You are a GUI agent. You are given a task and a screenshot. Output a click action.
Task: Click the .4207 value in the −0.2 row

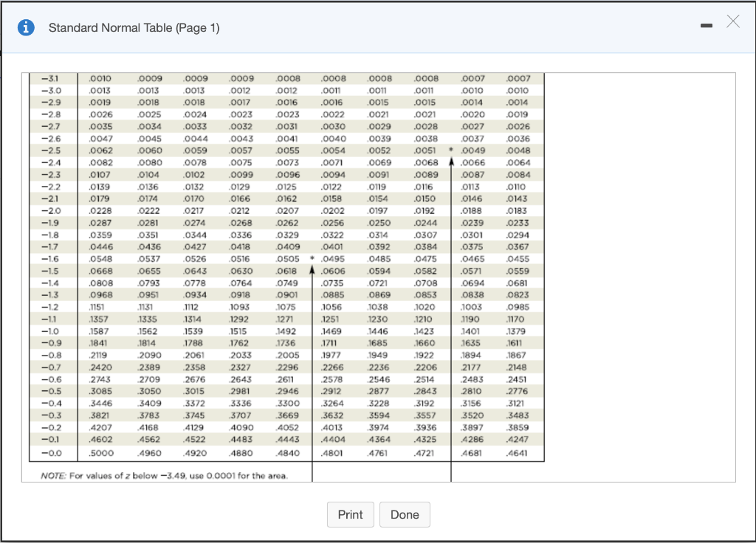tap(100, 427)
